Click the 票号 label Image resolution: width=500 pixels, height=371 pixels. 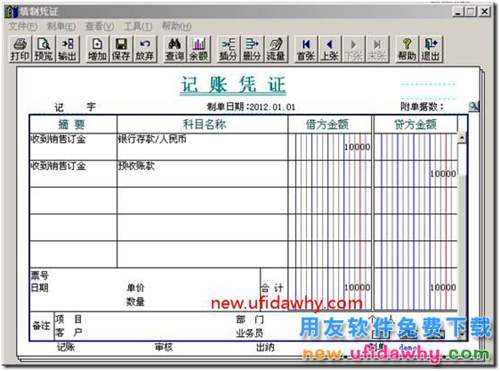[40, 275]
